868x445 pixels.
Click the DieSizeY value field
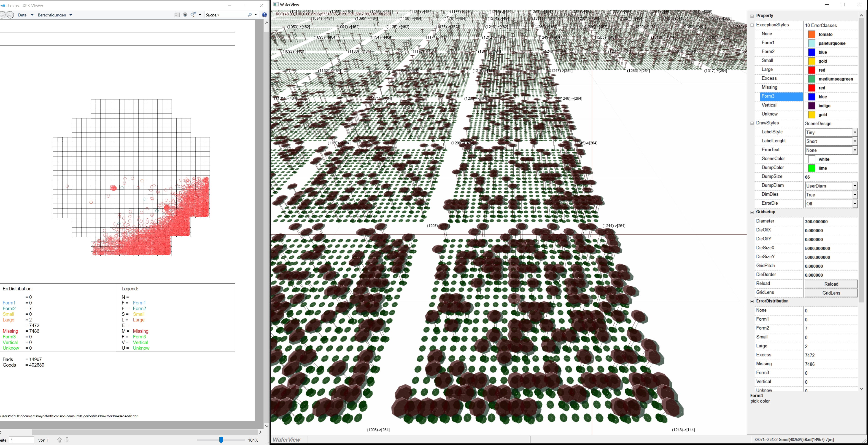click(x=831, y=257)
